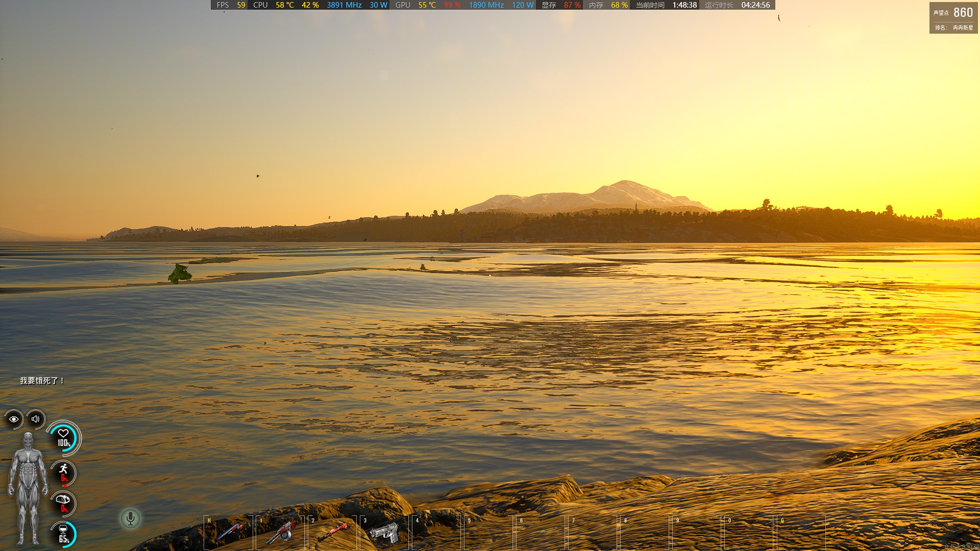The width and height of the screenshot is (980, 551).
Task: Click the CPU power 30 W readout
Action: pyautogui.click(x=378, y=5)
